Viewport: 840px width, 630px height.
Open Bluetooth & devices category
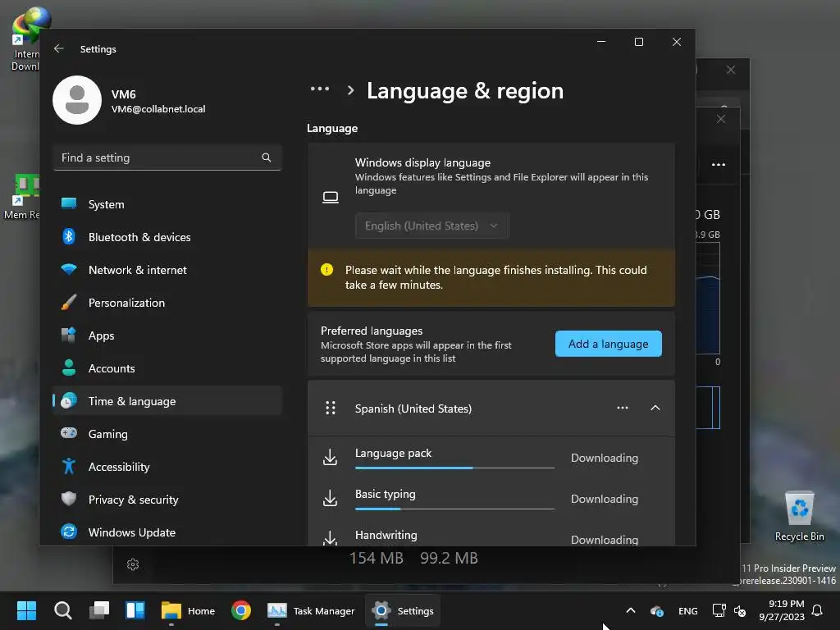pyautogui.click(x=167, y=237)
